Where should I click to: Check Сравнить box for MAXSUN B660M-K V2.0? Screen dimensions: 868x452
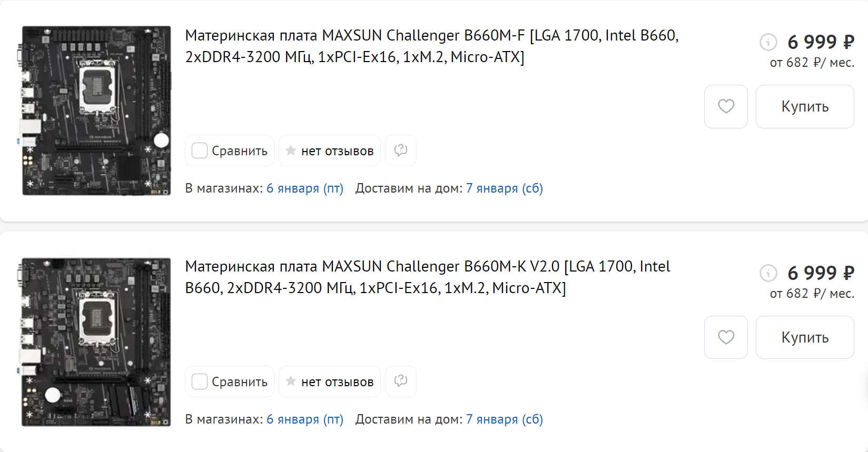[200, 381]
